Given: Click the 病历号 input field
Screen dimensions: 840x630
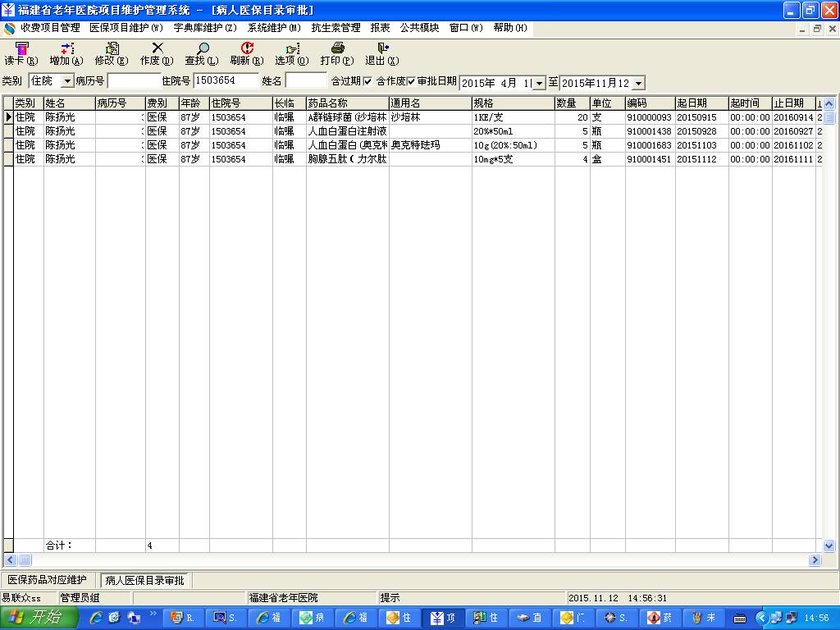Looking at the screenshot, I should [x=134, y=81].
